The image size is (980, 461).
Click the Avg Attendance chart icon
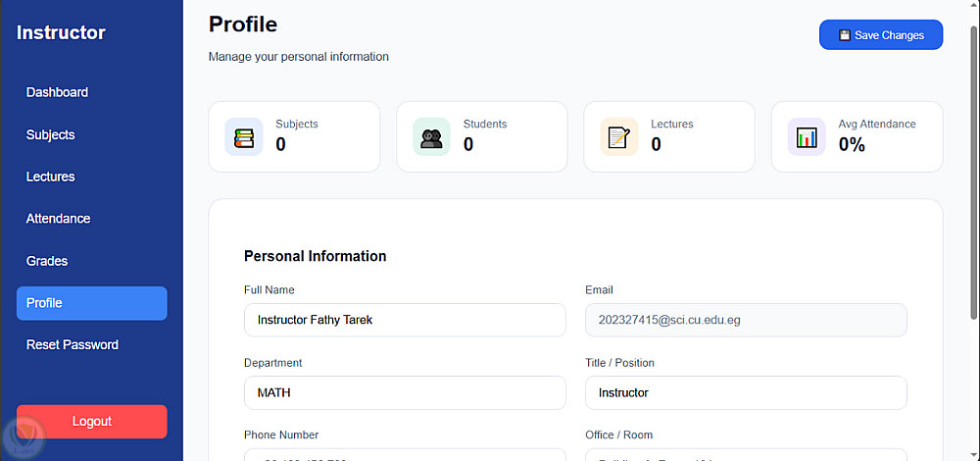click(x=807, y=137)
